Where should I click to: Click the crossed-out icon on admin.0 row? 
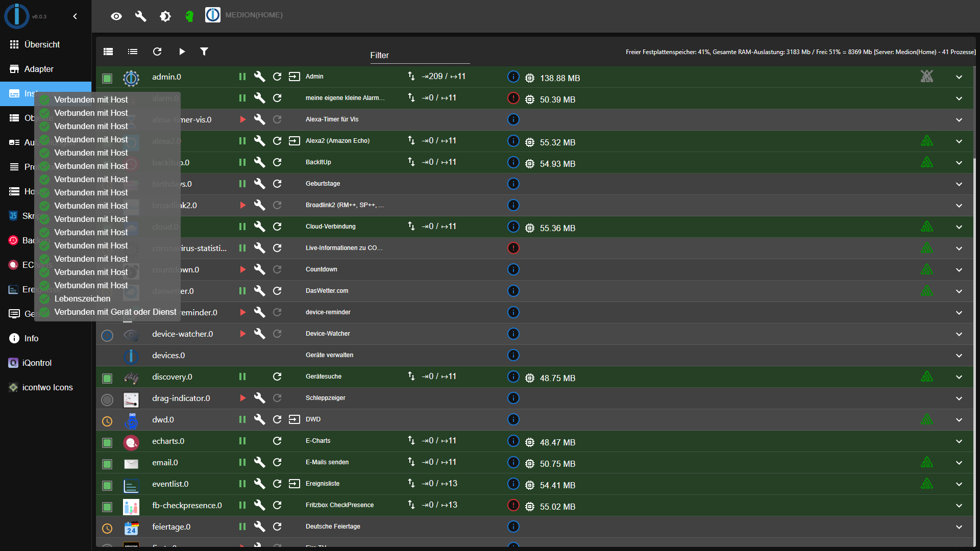pos(927,77)
